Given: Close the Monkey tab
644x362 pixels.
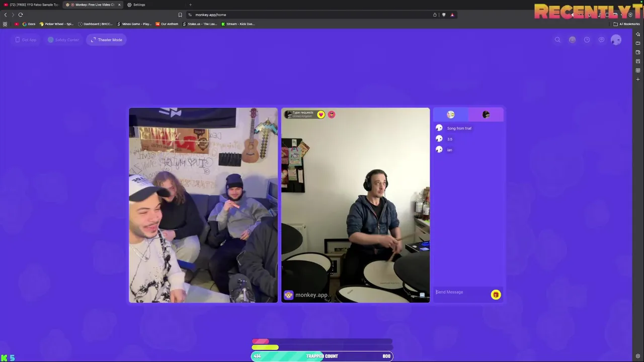Looking at the screenshot, I should [x=119, y=5].
